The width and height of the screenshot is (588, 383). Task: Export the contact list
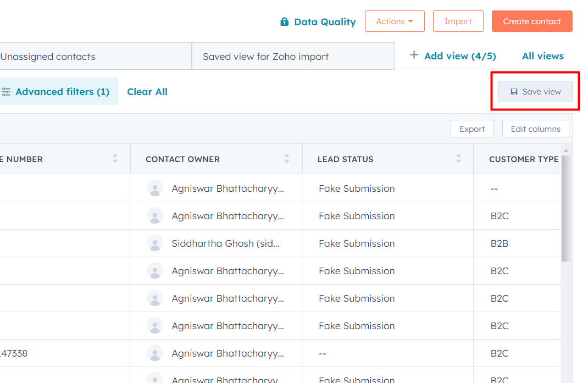[472, 129]
